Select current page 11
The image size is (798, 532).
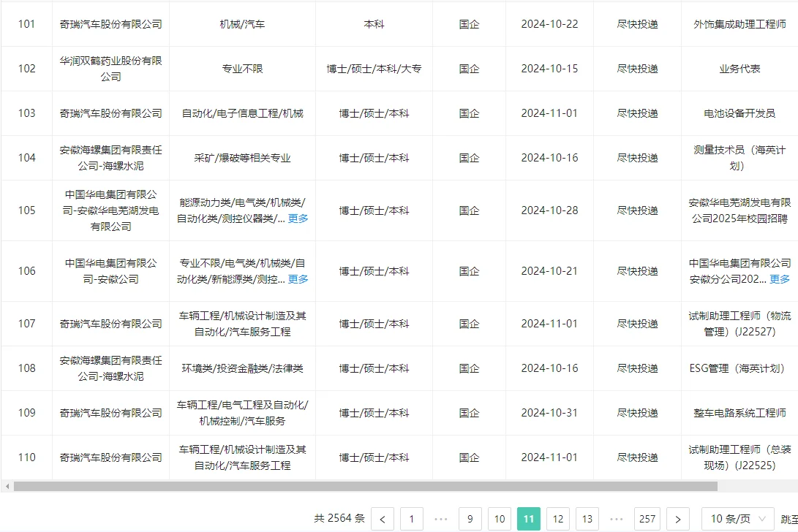coord(528,519)
